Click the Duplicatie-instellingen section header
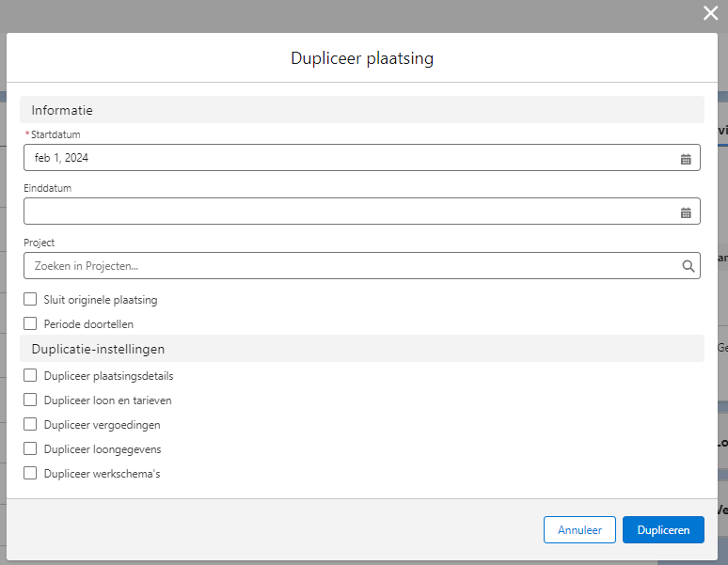The height and width of the screenshot is (565, 728). coord(98,349)
